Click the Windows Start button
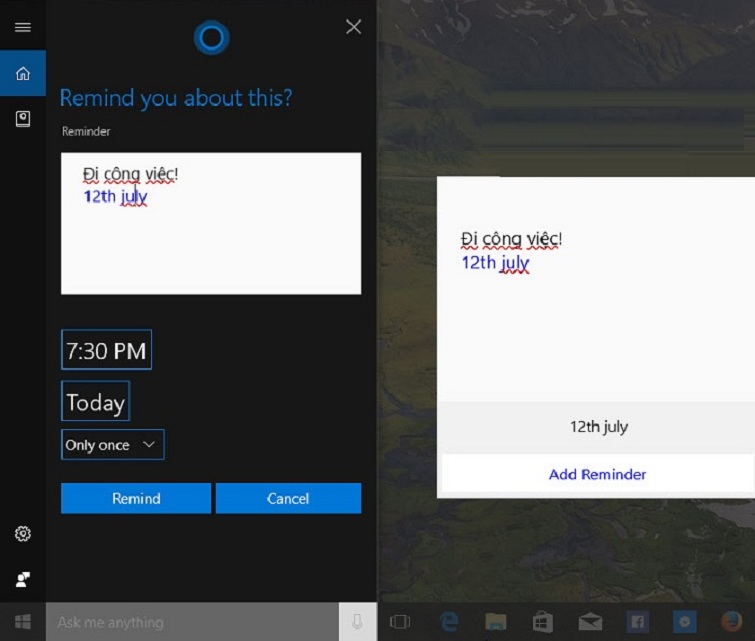This screenshot has height=641, width=755. [22, 622]
